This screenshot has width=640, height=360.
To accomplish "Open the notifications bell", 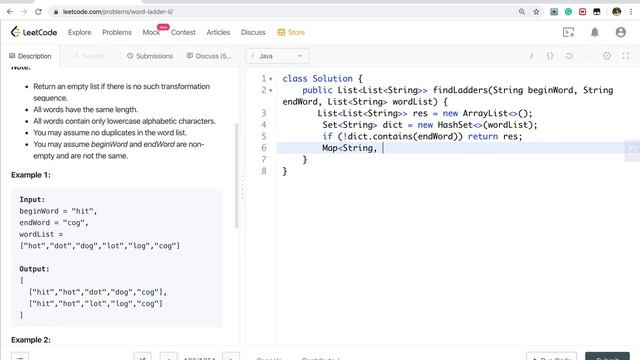I will (595, 32).
